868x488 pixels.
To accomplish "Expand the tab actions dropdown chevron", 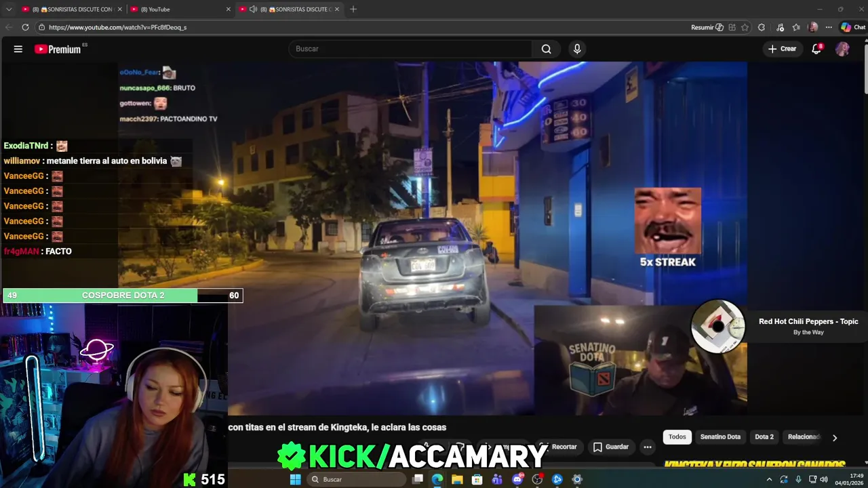I will [9, 9].
